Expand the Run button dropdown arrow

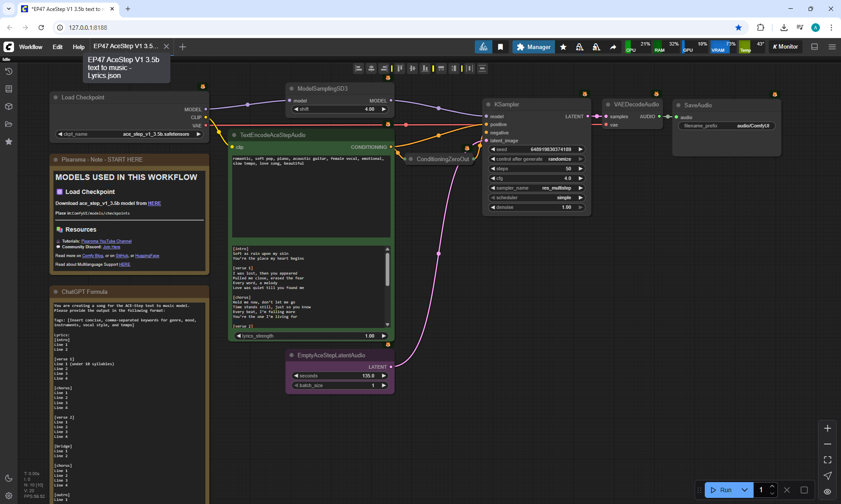[745, 490]
